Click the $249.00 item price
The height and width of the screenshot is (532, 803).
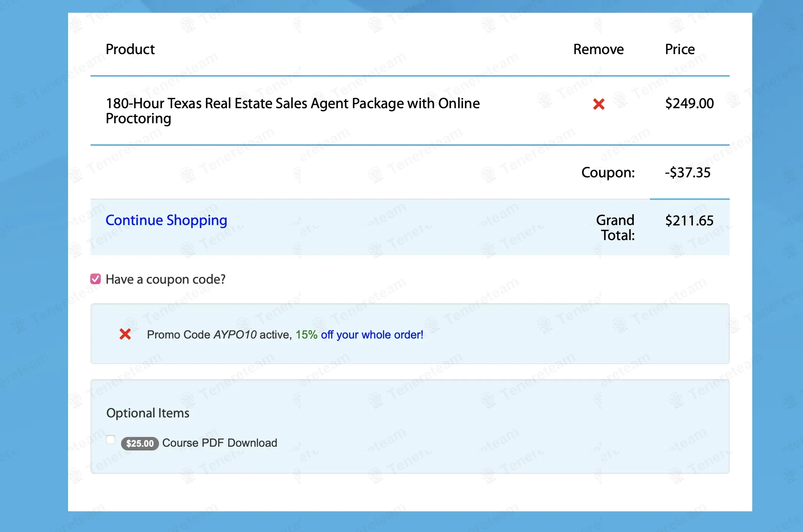coord(689,103)
